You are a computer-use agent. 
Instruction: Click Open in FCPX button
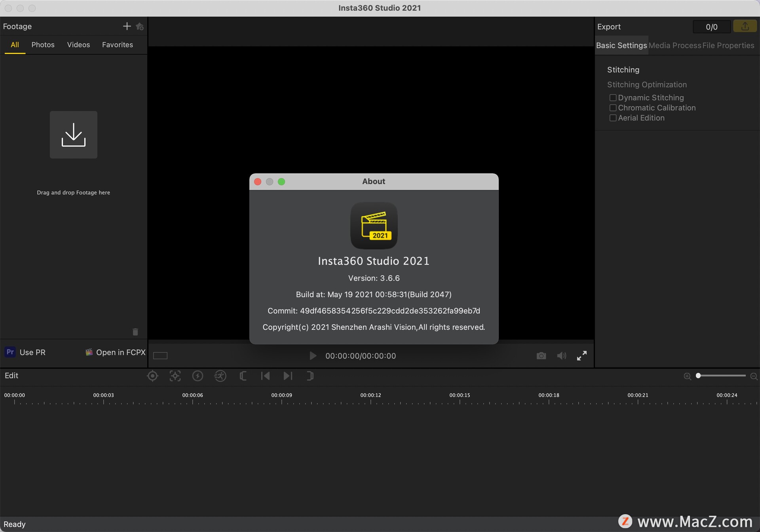[x=116, y=352]
